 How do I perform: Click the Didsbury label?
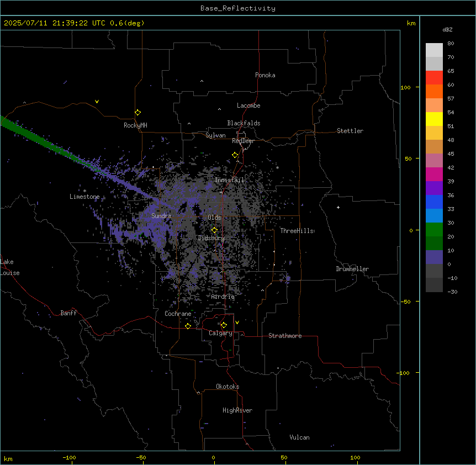click(211, 238)
